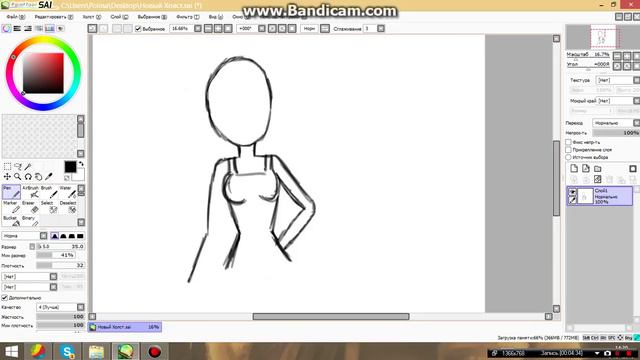Open the Фильтр menu

(188, 17)
